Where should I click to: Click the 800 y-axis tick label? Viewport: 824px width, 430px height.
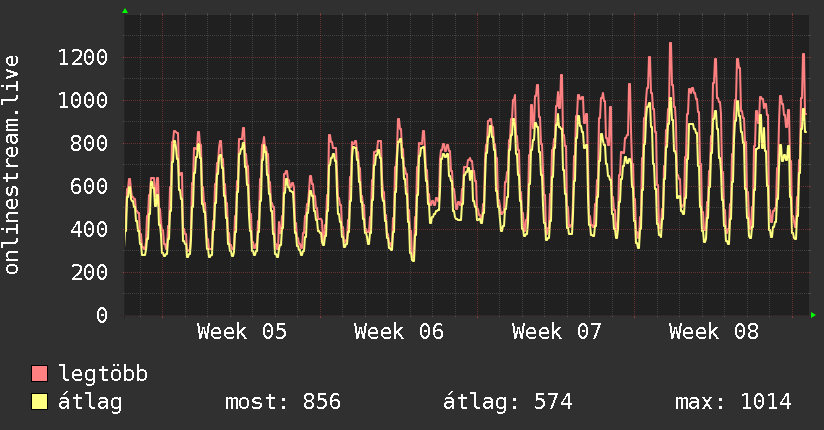88,143
